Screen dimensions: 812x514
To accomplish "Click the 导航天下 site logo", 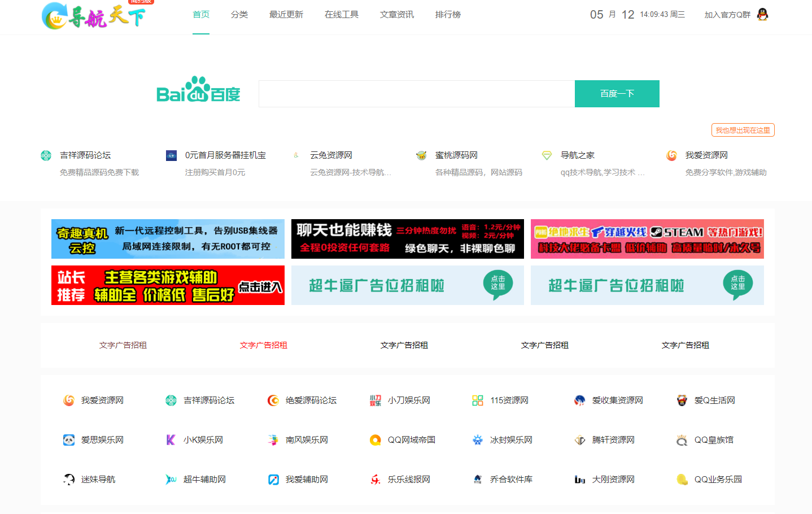I will point(94,16).
